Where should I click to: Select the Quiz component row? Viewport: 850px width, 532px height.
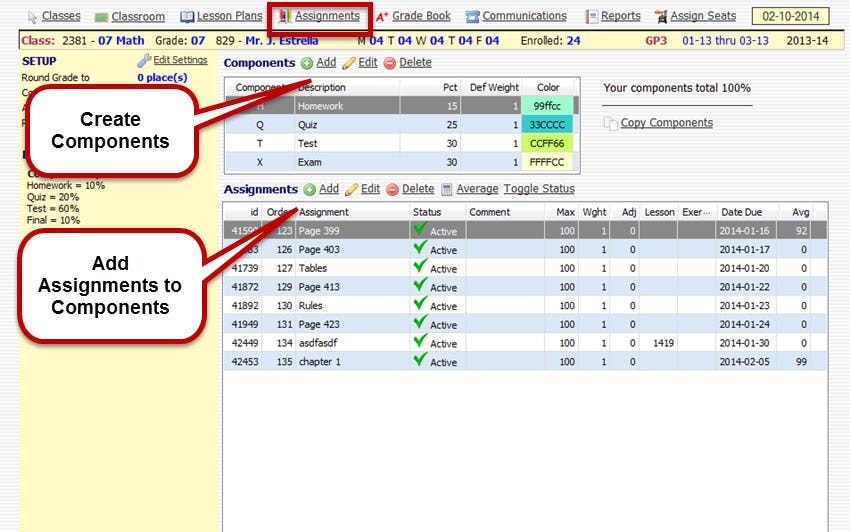point(400,125)
